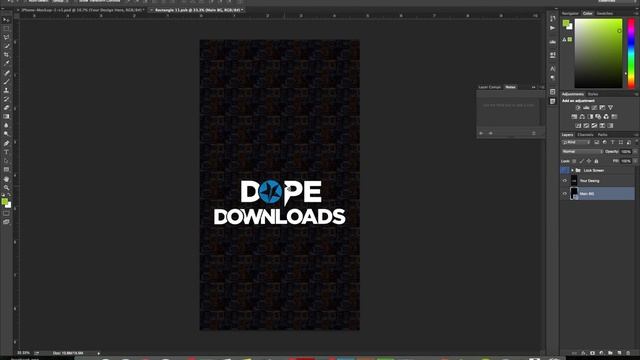Select the Horizontal Type tool

pos(6,152)
